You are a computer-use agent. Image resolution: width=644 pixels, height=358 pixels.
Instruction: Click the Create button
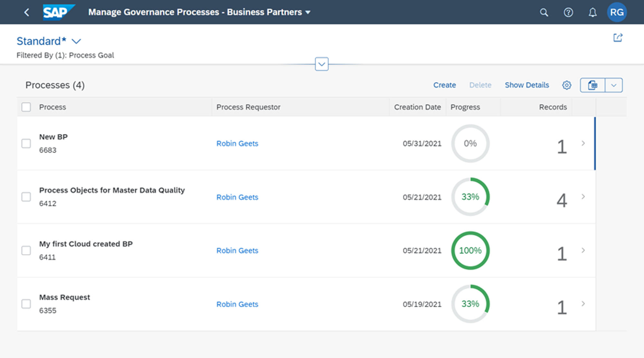444,85
